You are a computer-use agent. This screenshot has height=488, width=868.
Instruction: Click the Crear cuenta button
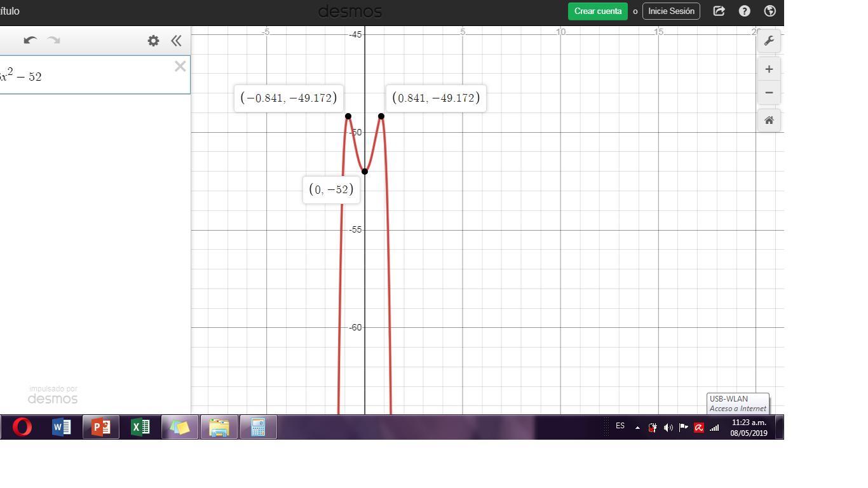point(597,11)
